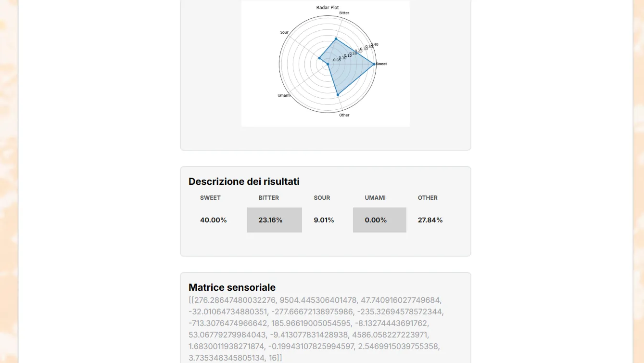Select the 23.16% Bitter value cell
Screen dimensions: 644x363
pyautogui.click(x=274, y=220)
